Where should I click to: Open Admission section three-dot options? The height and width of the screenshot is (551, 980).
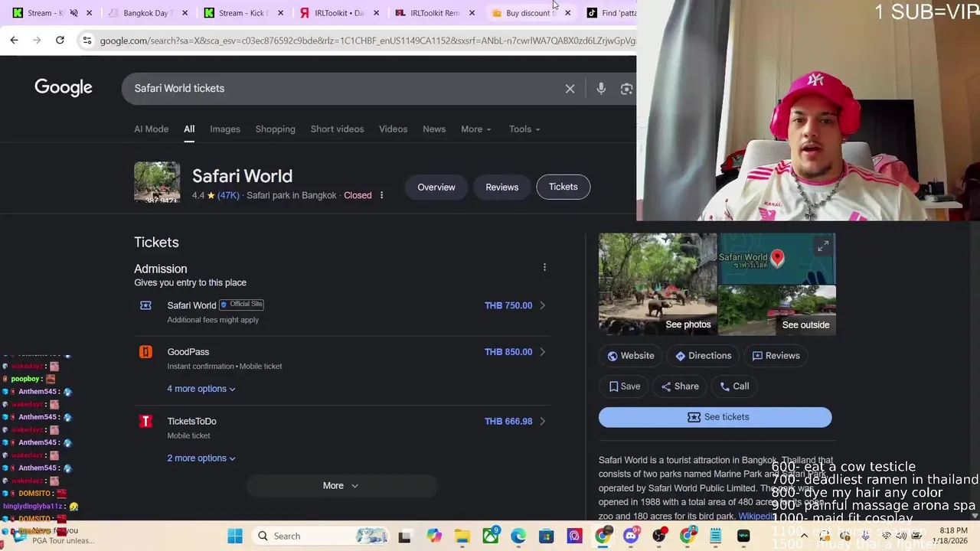544,268
